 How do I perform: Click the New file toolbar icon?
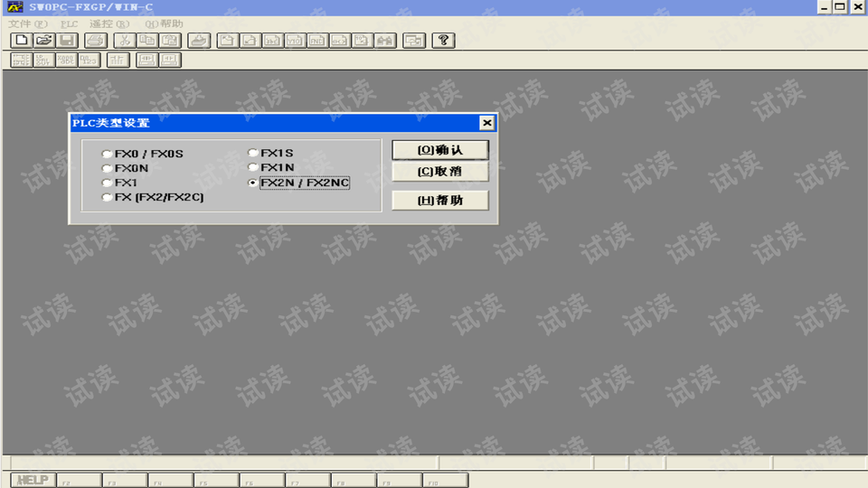pyautogui.click(x=22, y=41)
